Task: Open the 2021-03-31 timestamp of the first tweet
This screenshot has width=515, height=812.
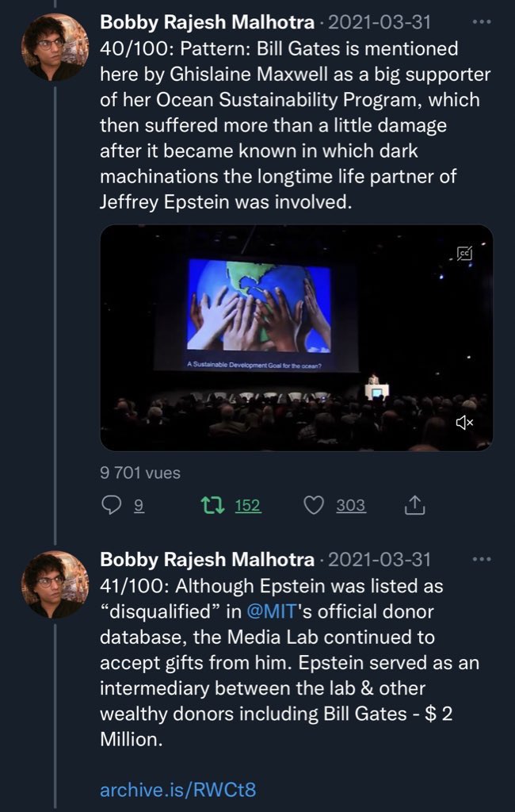Action: (x=379, y=22)
